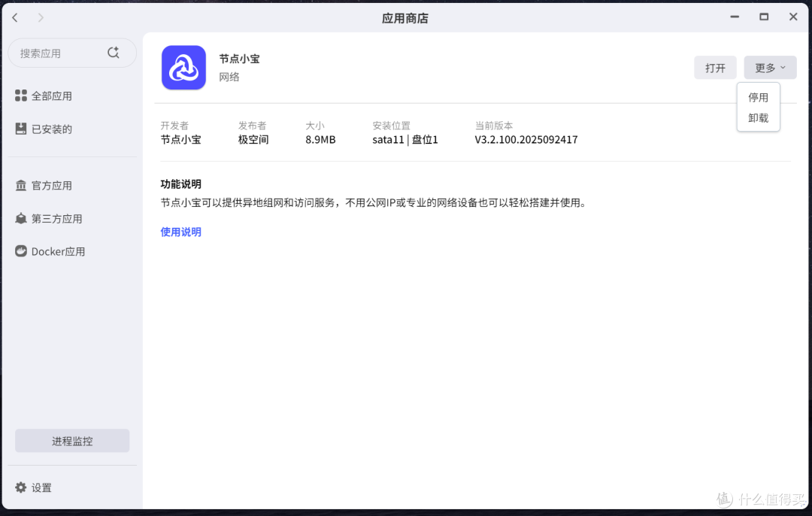The image size is (812, 516).
Task: Go back with the left arrow icon
Action: [15, 17]
